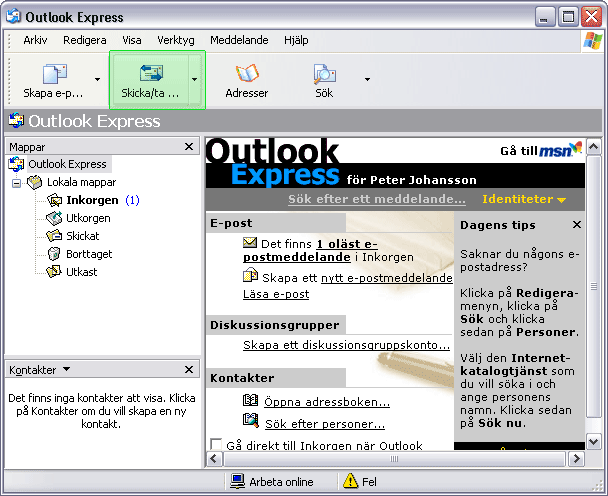Click the Fel warning icon
This screenshot has width=608, height=496.
pos(350,481)
